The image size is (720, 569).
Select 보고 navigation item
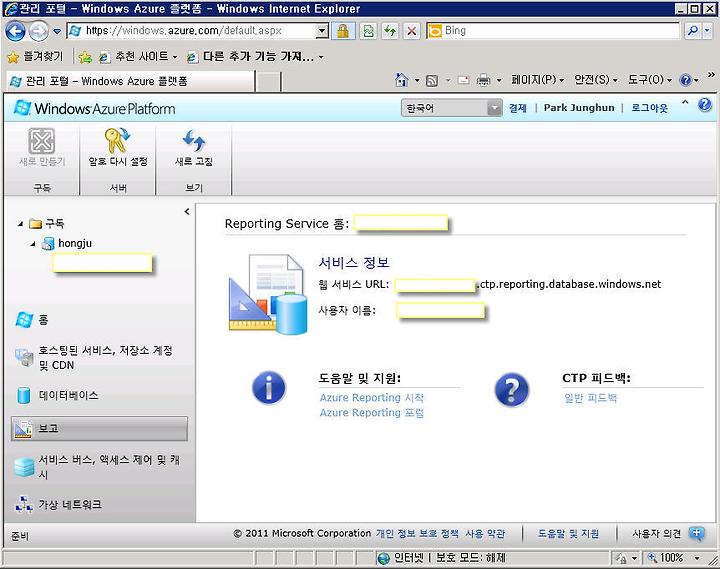point(100,428)
